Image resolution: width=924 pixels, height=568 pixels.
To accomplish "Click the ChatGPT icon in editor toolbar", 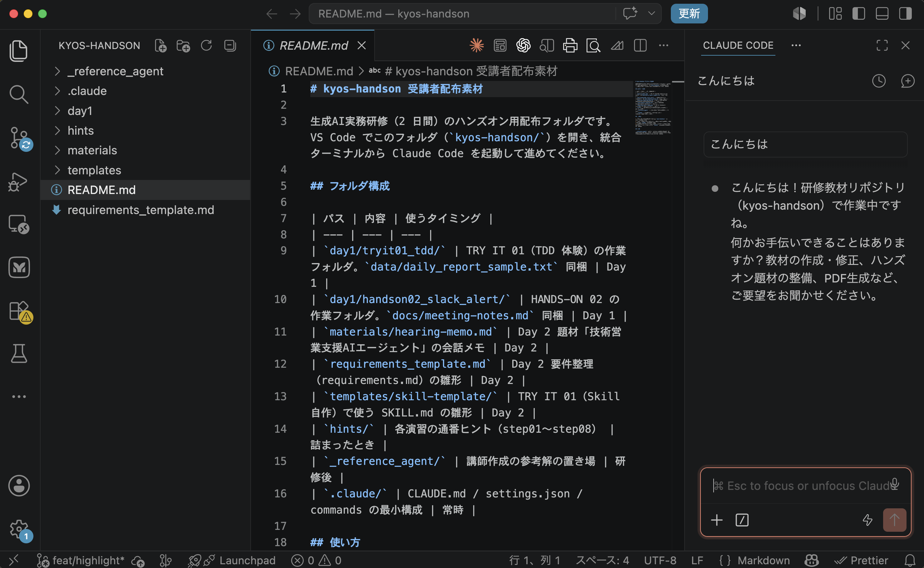I will pos(523,45).
